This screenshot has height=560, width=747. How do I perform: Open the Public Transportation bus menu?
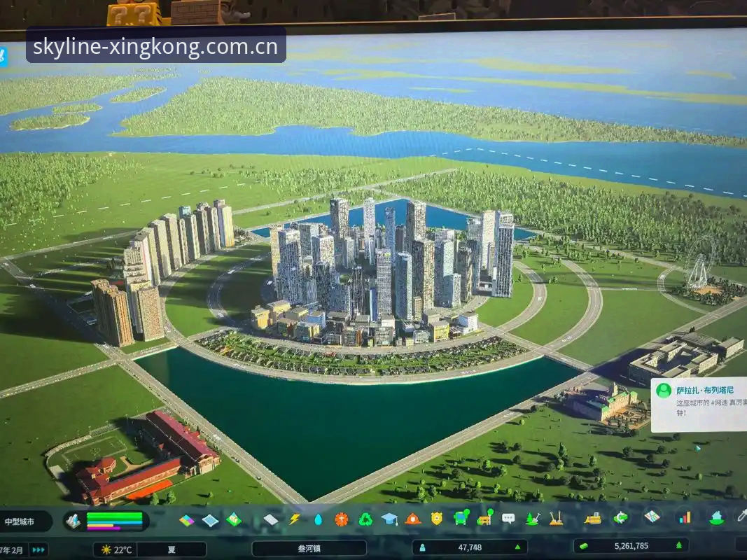click(461, 517)
